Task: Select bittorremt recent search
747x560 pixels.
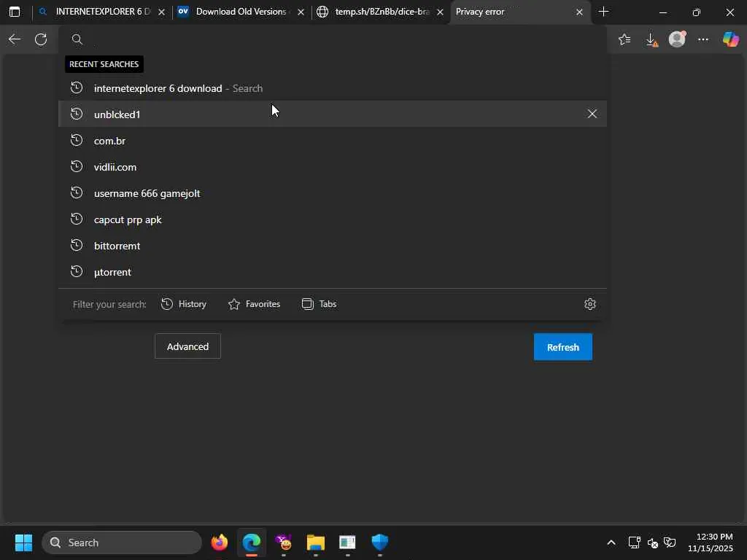Action: tap(333, 245)
